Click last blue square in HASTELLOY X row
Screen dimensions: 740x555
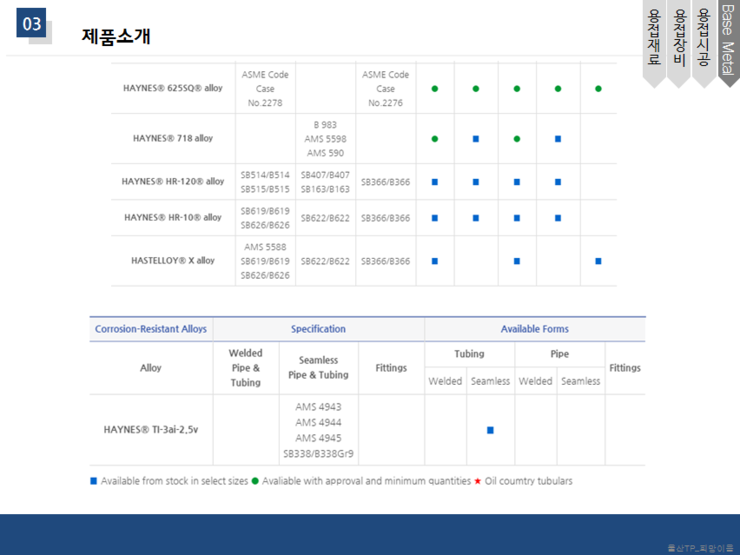click(598, 261)
